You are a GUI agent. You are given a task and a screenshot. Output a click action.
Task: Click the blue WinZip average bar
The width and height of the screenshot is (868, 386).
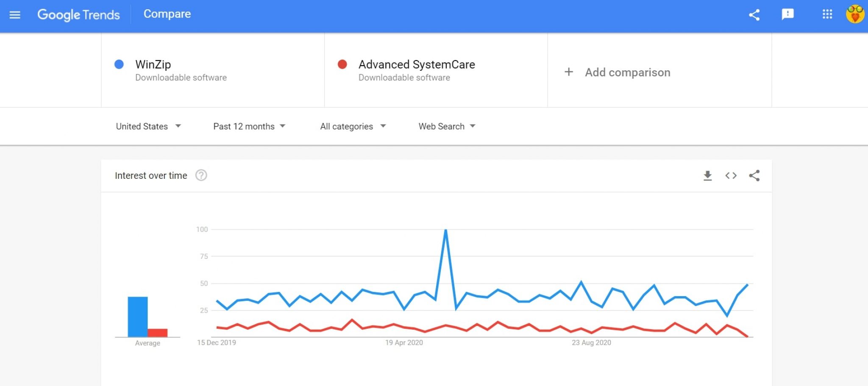click(x=138, y=317)
